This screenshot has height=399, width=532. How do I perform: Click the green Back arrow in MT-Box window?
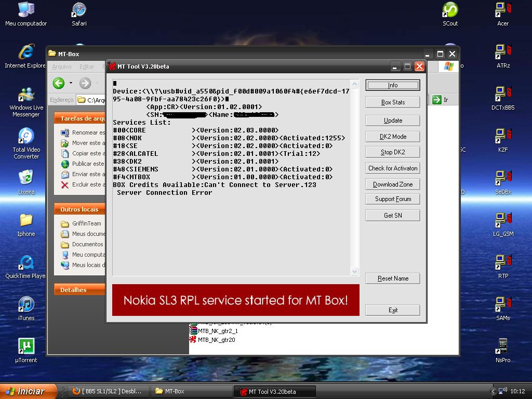[x=59, y=83]
